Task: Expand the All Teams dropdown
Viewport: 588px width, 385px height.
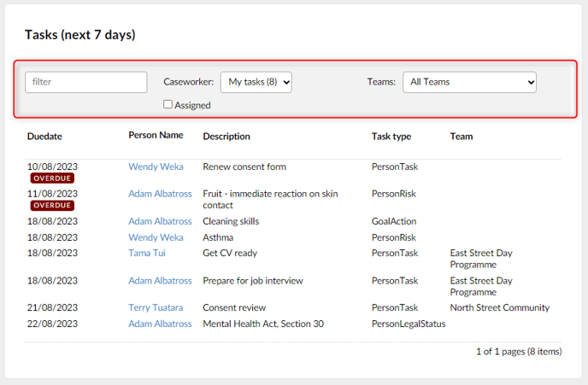Action: [469, 82]
